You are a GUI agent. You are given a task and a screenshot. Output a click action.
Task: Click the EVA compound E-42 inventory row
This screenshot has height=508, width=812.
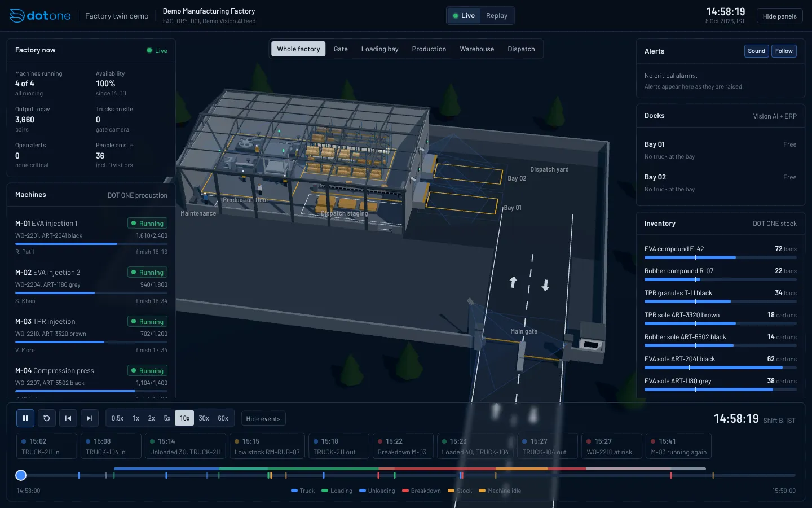(721, 252)
